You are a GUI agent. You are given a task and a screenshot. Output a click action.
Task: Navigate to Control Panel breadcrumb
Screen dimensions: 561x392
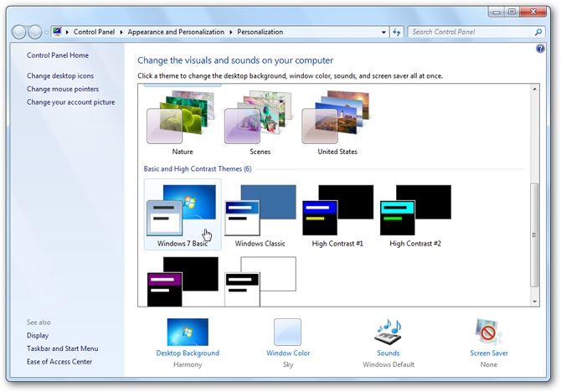[x=94, y=32]
